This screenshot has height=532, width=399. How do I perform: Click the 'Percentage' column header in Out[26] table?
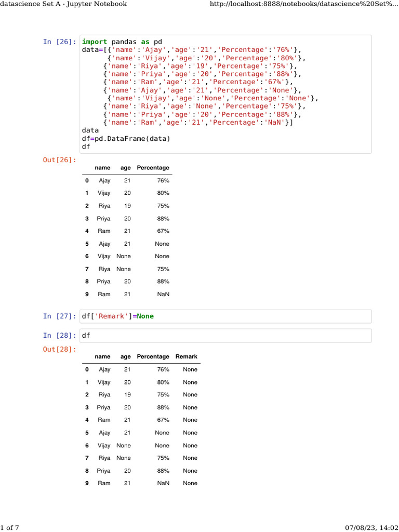pos(153,168)
